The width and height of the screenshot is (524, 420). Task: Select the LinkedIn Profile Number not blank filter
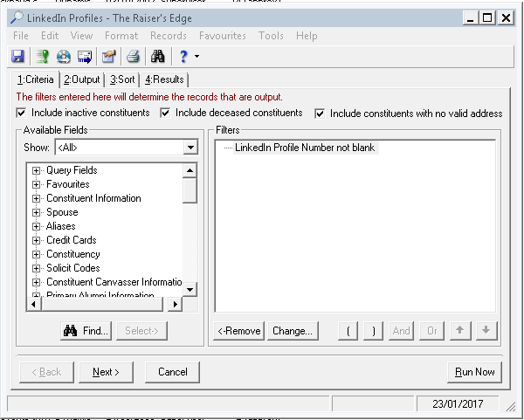305,148
